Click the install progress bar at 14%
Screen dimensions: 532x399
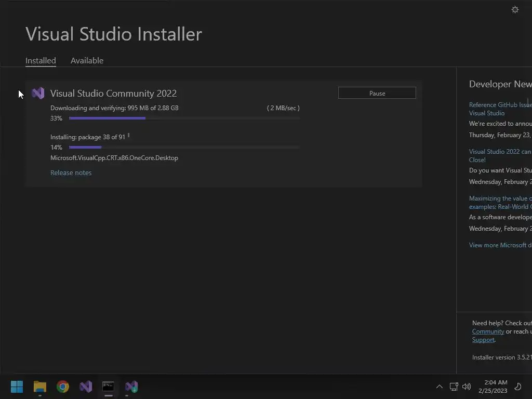coord(184,147)
